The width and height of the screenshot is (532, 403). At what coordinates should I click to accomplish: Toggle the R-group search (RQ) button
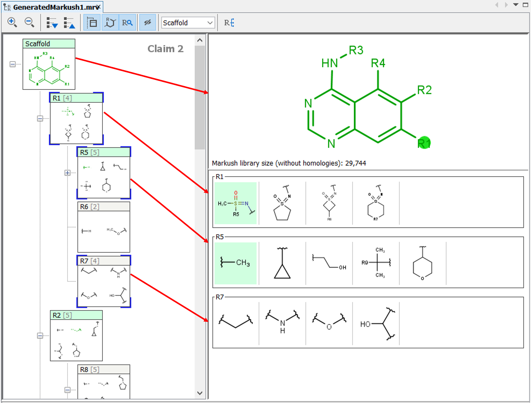127,23
